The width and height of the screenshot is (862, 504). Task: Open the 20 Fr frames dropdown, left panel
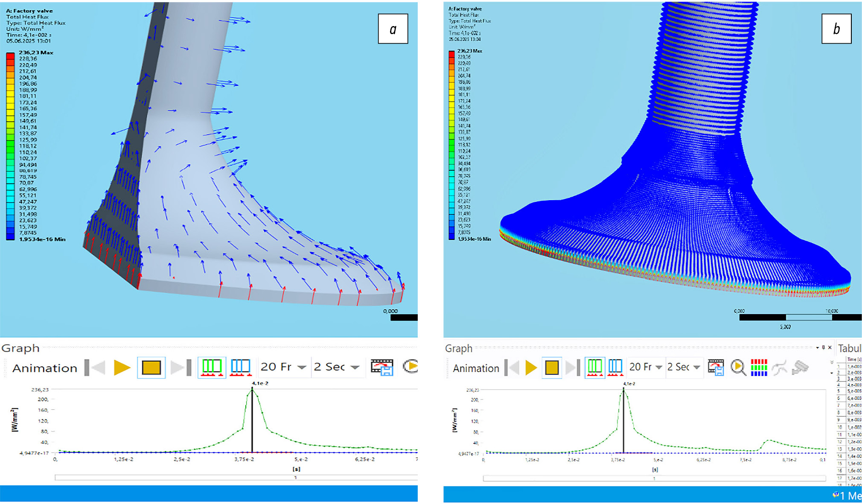302,367
